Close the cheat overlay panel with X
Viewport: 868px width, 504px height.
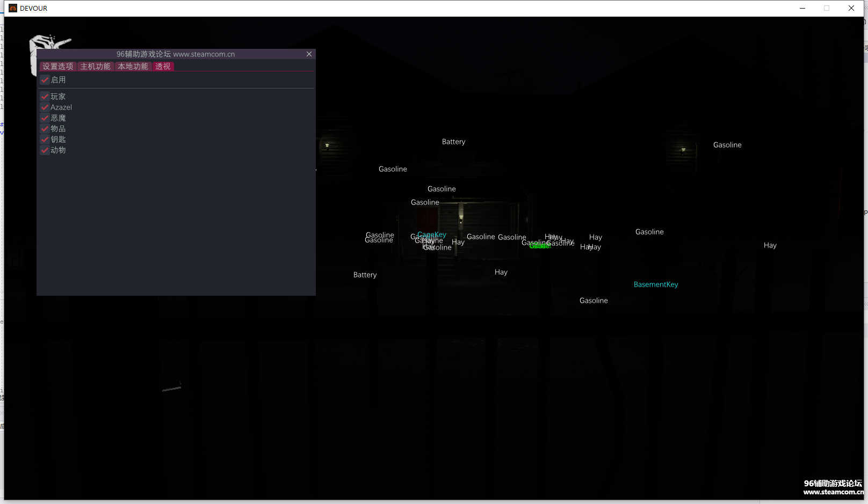tap(309, 54)
